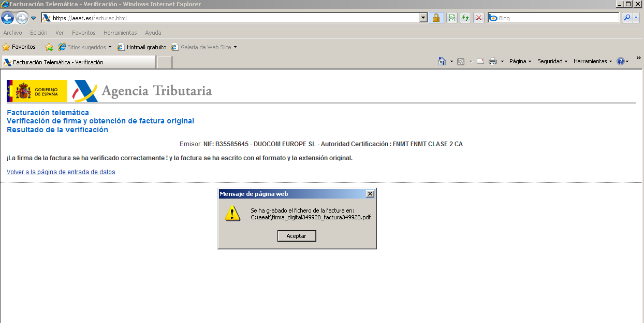Click the Stop loading icon
The width and height of the screenshot is (644, 323).
point(478,17)
